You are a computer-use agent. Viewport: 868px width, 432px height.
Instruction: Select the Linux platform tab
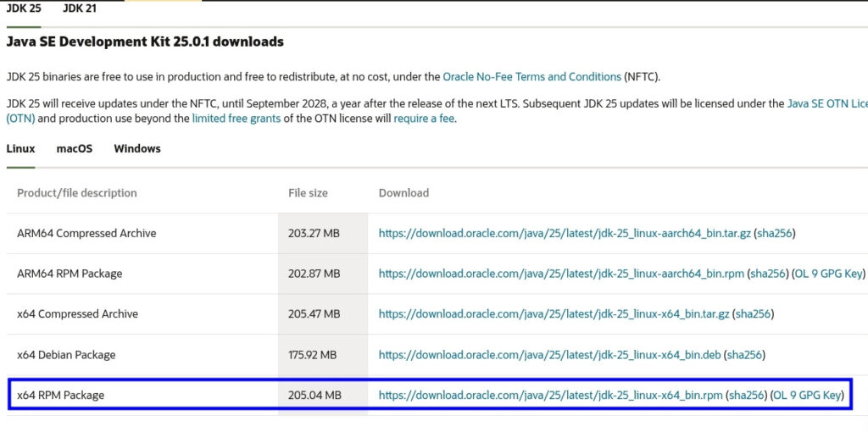point(20,148)
